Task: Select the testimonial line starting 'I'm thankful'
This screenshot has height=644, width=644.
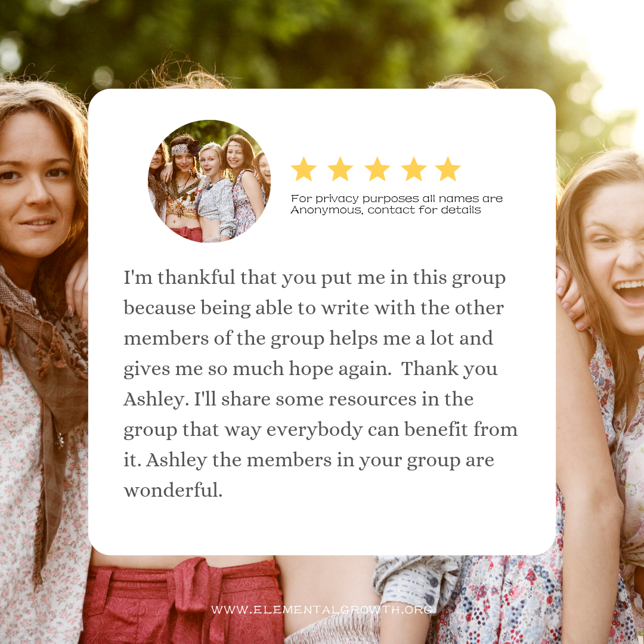Action: tap(315, 278)
